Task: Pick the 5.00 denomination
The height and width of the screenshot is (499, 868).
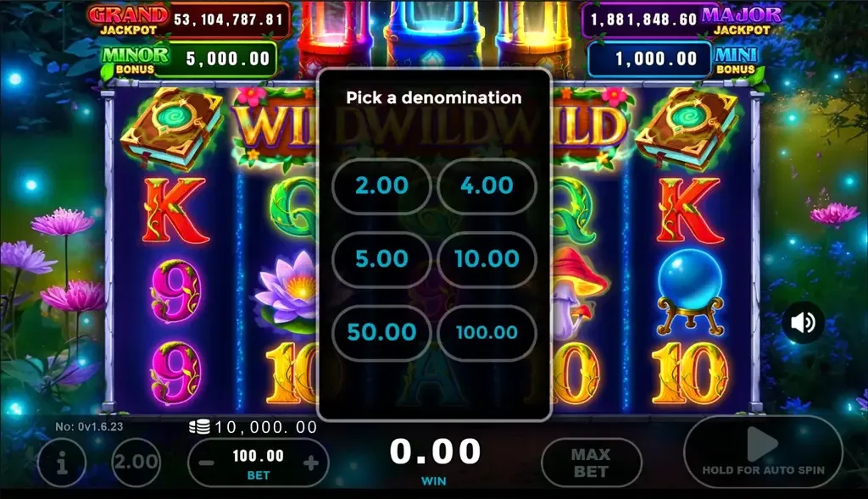Action: tap(381, 259)
